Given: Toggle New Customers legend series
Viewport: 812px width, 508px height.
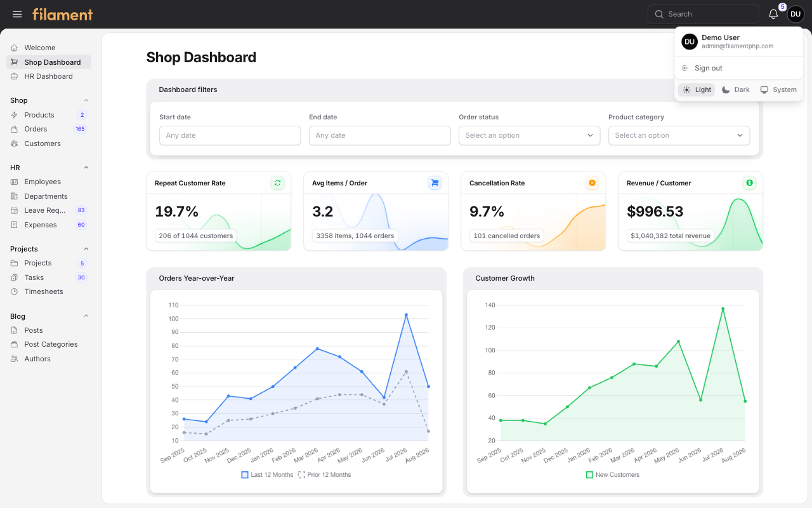Looking at the screenshot, I should click(613, 475).
